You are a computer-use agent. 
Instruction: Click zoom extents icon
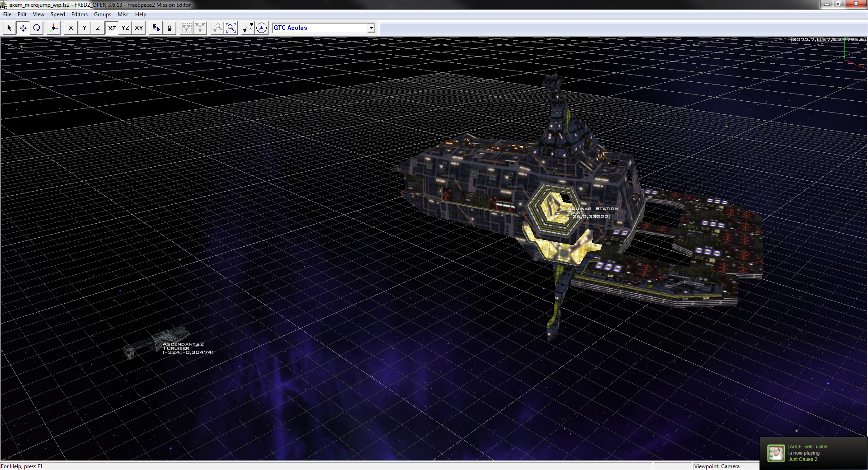point(231,28)
